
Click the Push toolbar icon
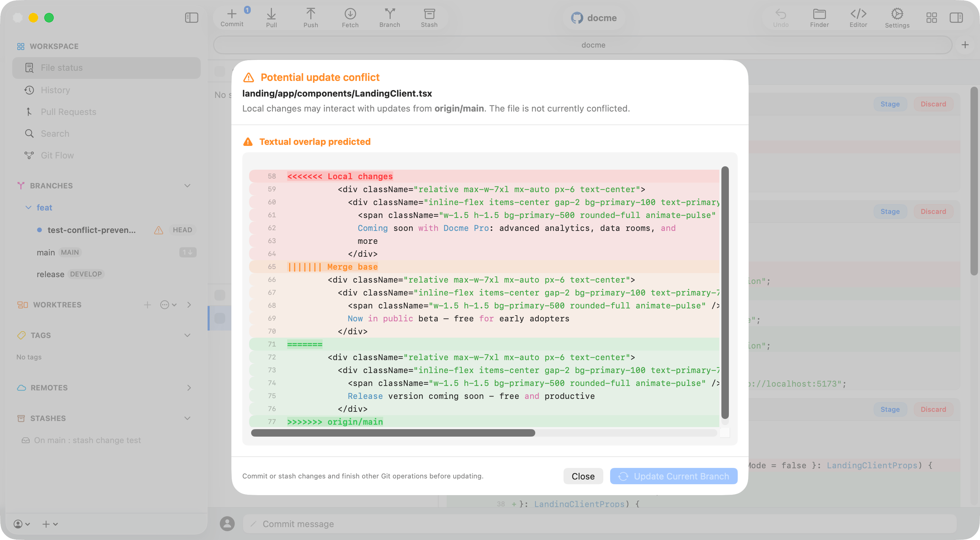coord(310,18)
